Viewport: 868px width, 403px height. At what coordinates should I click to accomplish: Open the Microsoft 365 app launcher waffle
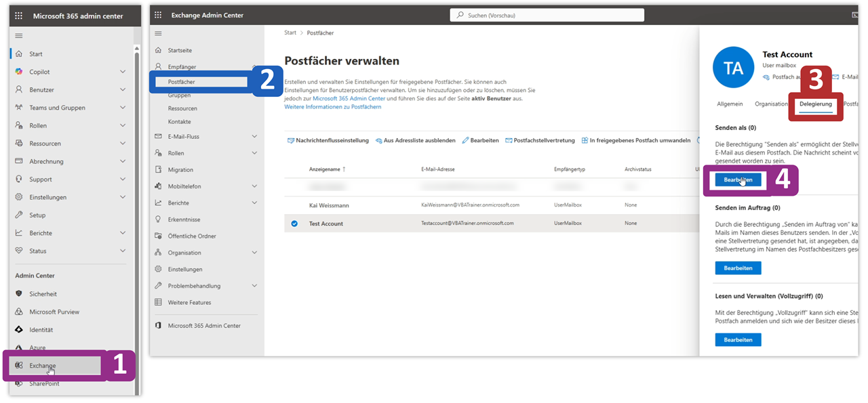(x=18, y=15)
